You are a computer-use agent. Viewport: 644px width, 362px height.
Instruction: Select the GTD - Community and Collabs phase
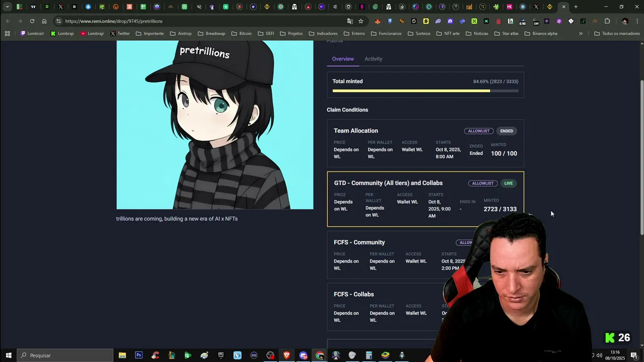click(x=425, y=199)
